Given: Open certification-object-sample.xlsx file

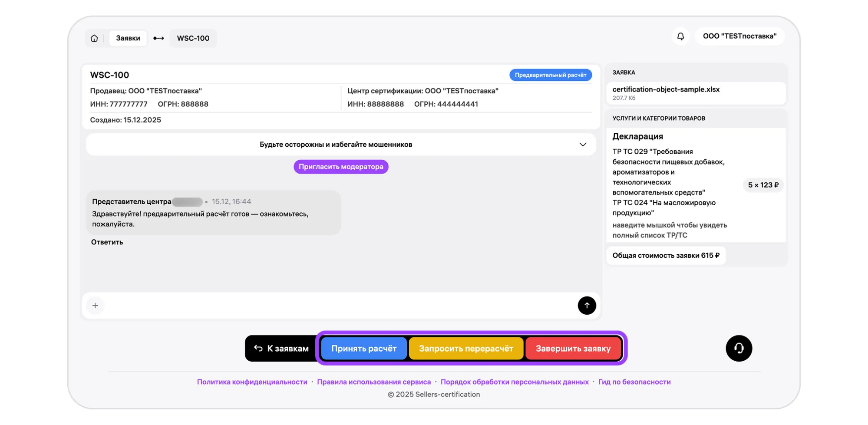Looking at the screenshot, I should [666, 89].
